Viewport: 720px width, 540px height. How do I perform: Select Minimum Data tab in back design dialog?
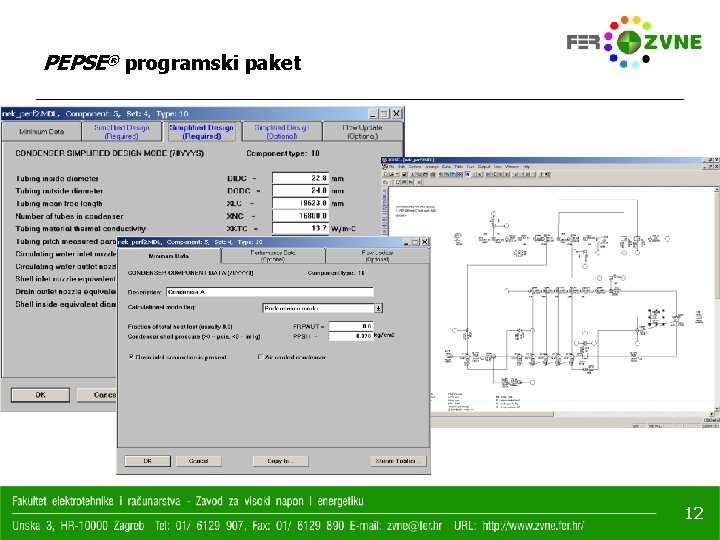tap(41, 131)
